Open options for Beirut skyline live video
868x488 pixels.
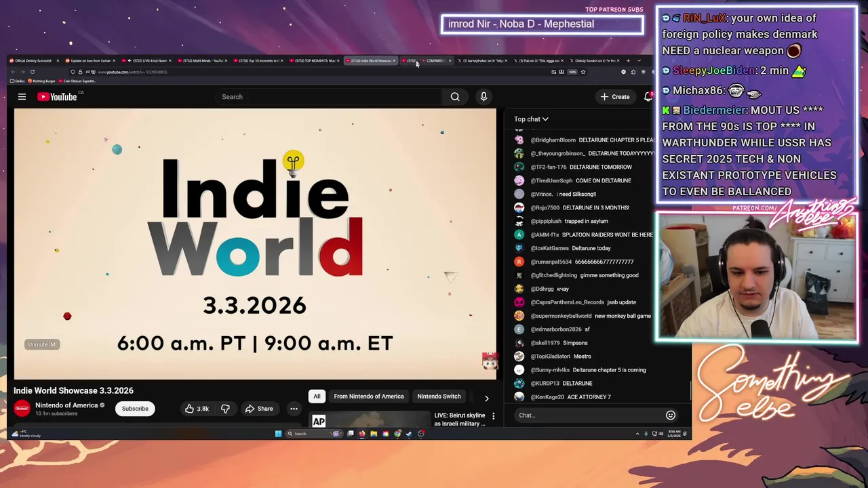tap(493, 415)
